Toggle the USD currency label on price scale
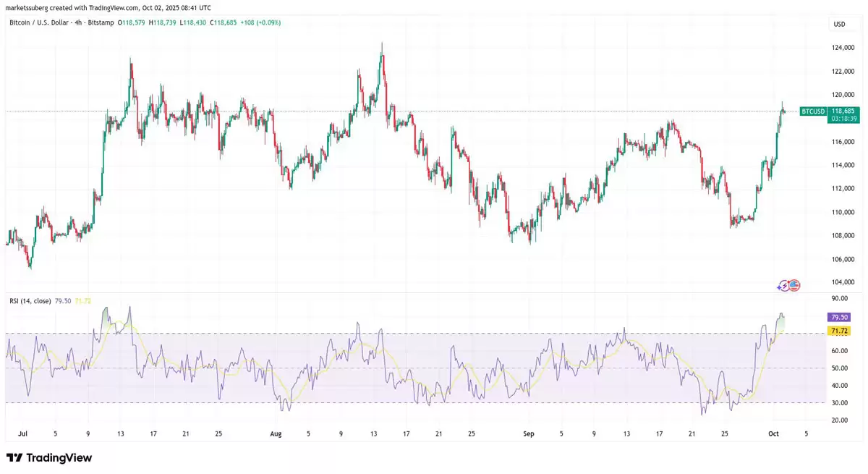 point(838,24)
